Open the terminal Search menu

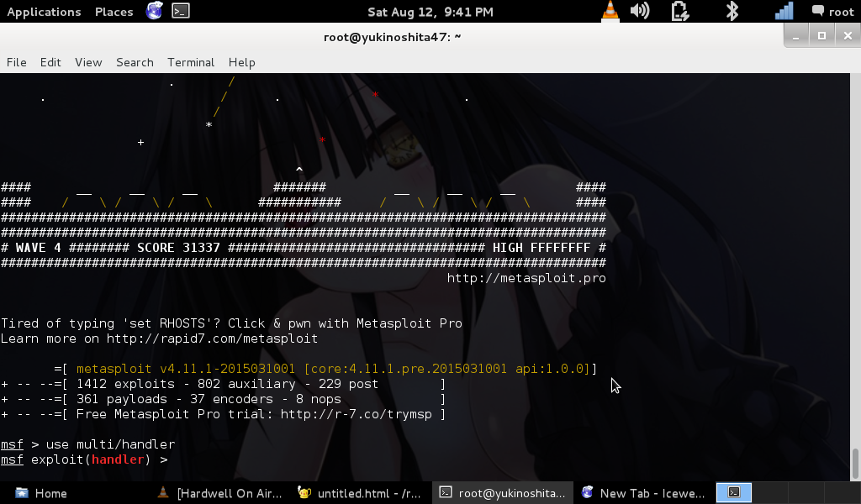[x=135, y=62]
